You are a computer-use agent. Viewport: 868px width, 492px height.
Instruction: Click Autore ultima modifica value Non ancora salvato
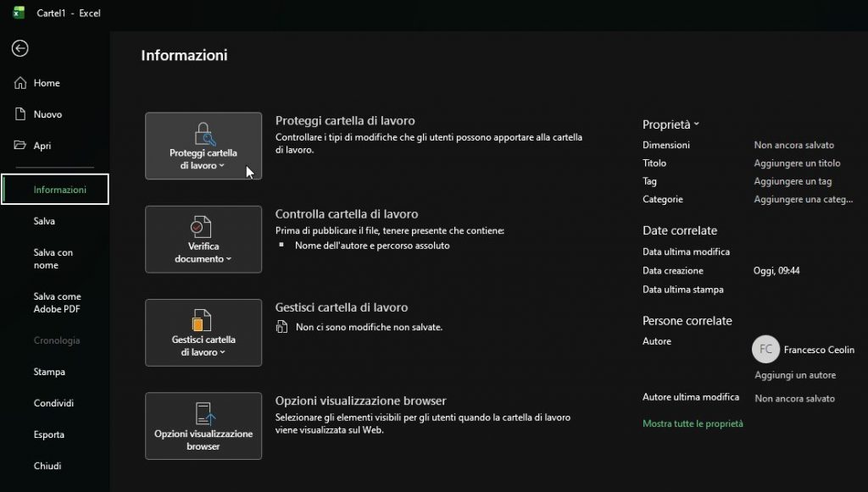pos(794,399)
